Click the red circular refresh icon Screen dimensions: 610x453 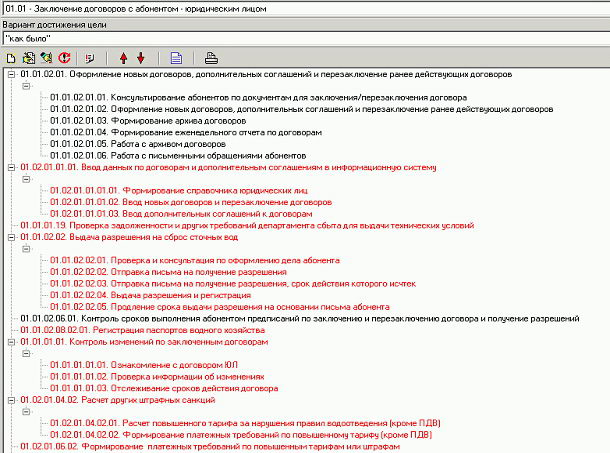[x=65, y=58]
